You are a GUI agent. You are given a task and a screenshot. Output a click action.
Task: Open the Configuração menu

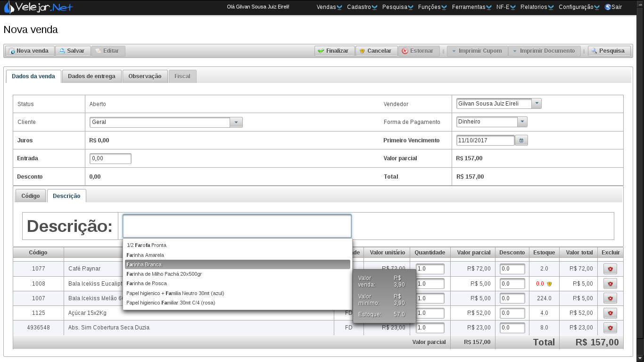point(579,7)
